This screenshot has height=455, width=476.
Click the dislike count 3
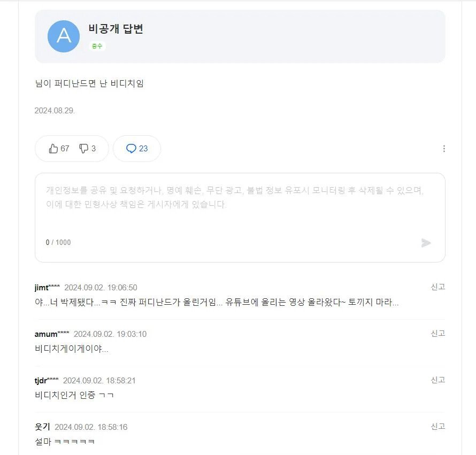coord(94,149)
